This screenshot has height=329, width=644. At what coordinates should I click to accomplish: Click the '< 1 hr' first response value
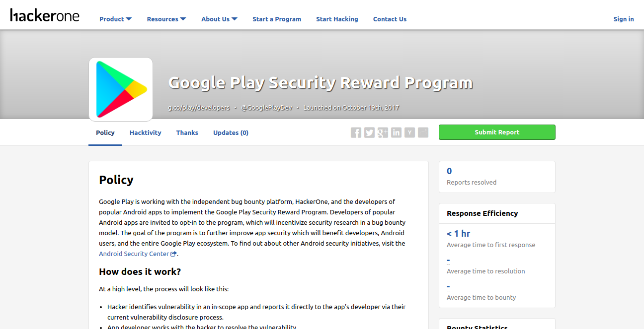coord(458,234)
